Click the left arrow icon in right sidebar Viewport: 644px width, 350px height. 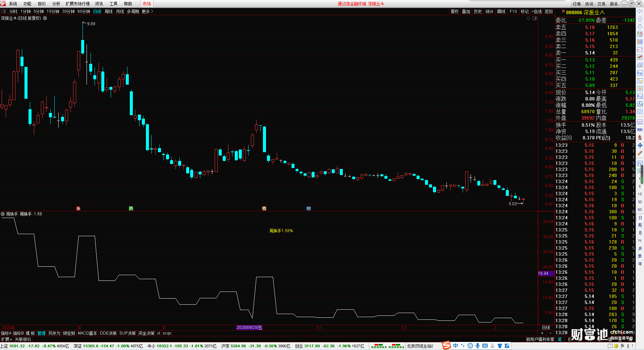pyautogui.click(x=640, y=11)
